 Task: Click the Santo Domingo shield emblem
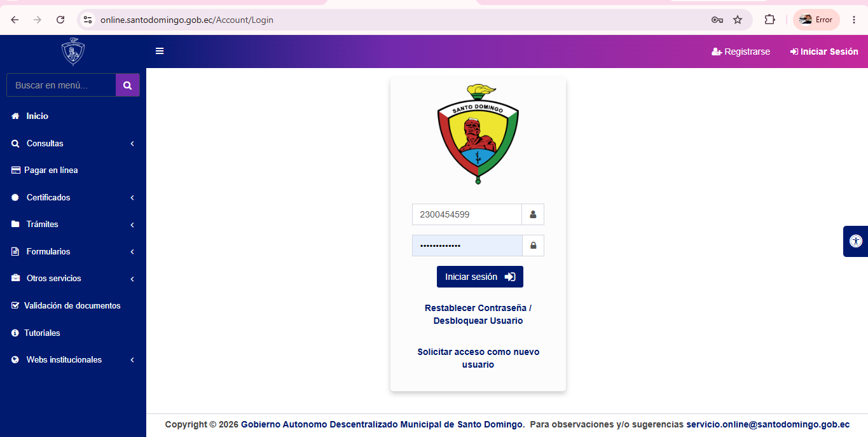[x=478, y=134]
